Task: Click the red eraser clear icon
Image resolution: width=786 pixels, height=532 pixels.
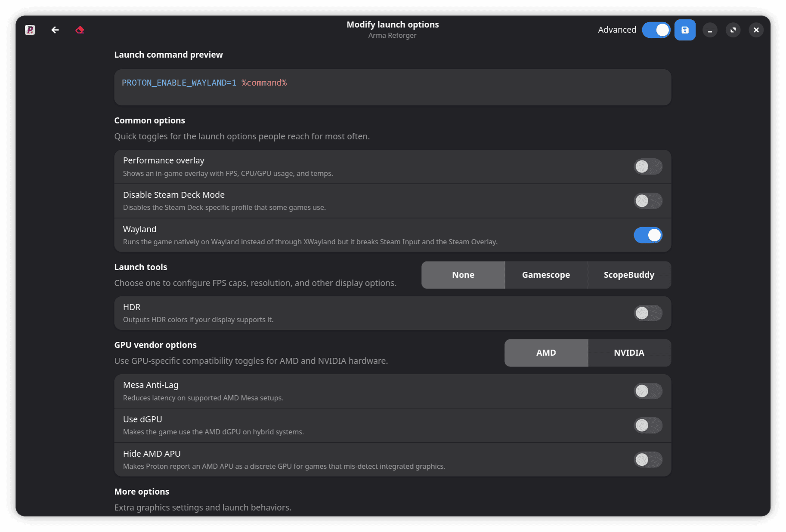Action: (80, 30)
